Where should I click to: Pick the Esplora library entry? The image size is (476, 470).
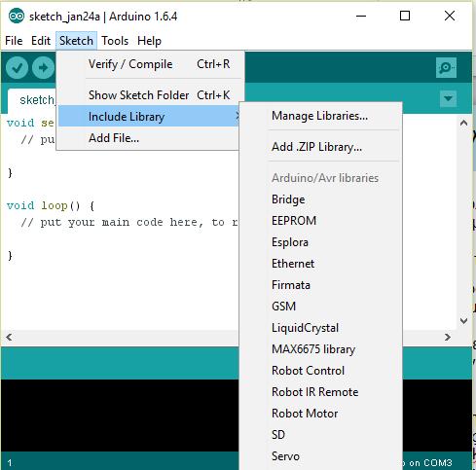tap(319, 242)
